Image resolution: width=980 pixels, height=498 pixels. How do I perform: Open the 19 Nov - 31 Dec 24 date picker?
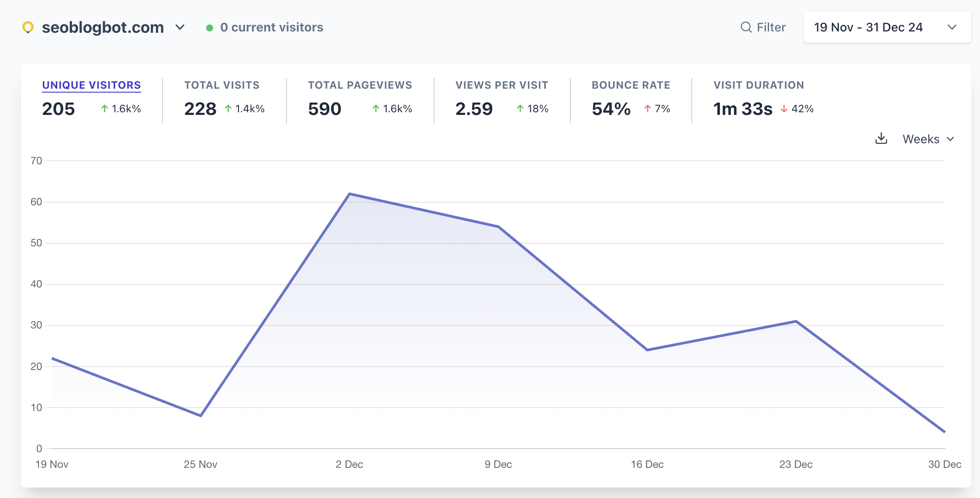click(887, 27)
